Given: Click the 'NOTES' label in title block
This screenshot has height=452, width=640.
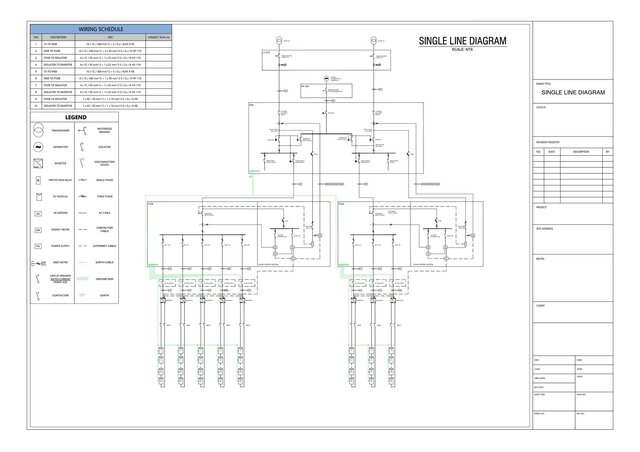Looking at the screenshot, I should [x=540, y=259].
